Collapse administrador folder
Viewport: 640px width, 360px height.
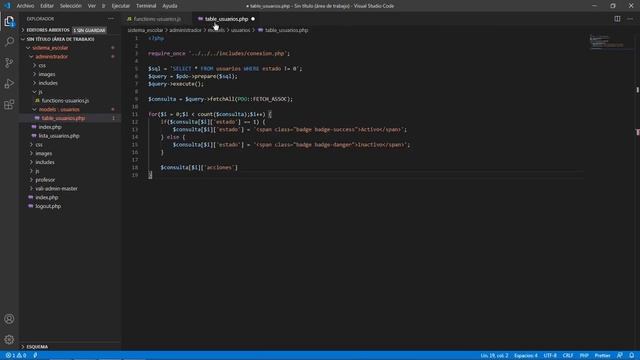(70, 57)
